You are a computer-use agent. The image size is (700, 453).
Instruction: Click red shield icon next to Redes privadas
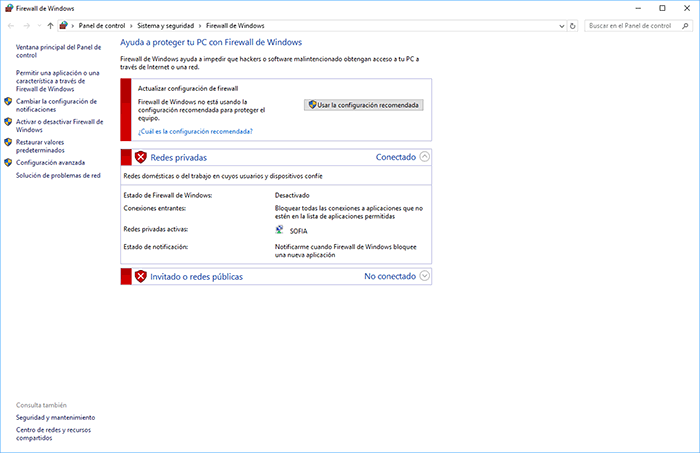pos(141,157)
